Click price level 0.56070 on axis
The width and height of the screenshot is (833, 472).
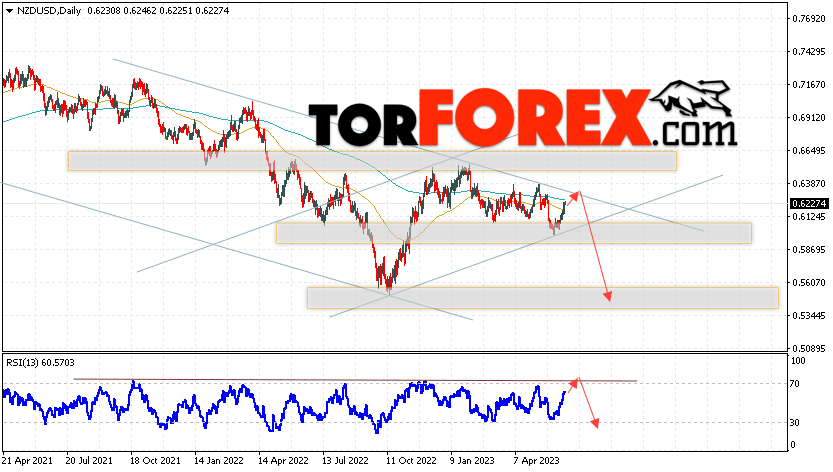point(809,282)
